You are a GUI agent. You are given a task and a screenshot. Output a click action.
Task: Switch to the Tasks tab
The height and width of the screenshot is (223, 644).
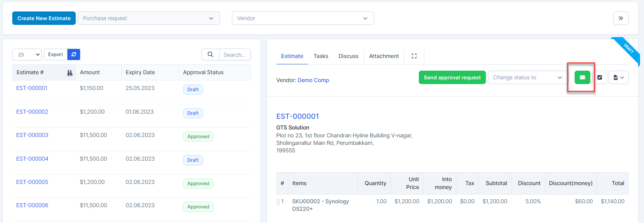tap(321, 56)
